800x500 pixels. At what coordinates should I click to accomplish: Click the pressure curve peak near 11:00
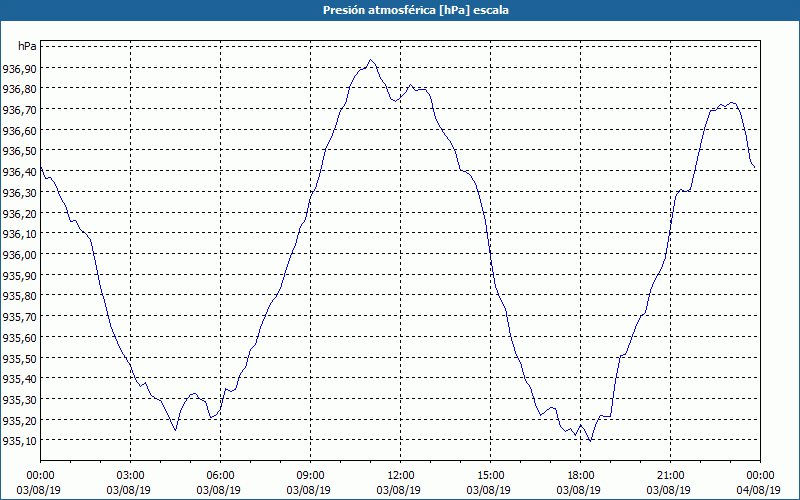(371, 60)
